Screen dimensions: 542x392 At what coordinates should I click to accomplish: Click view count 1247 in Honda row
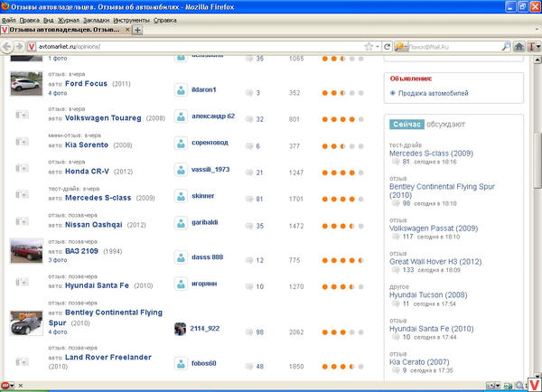pyautogui.click(x=296, y=173)
